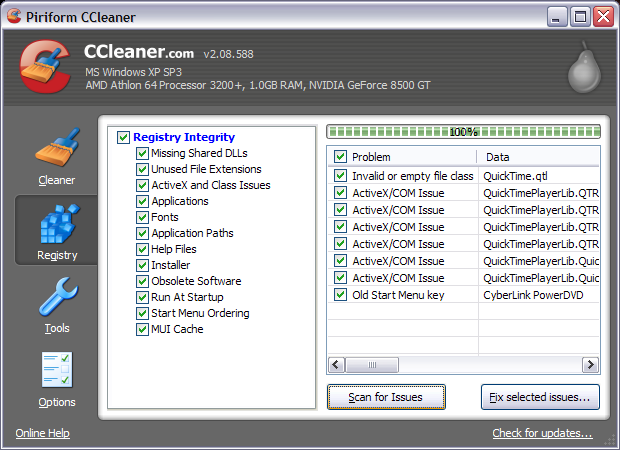This screenshot has width=620, height=450.
Task: Click the Registry Integrity heading text
Action: [184, 137]
